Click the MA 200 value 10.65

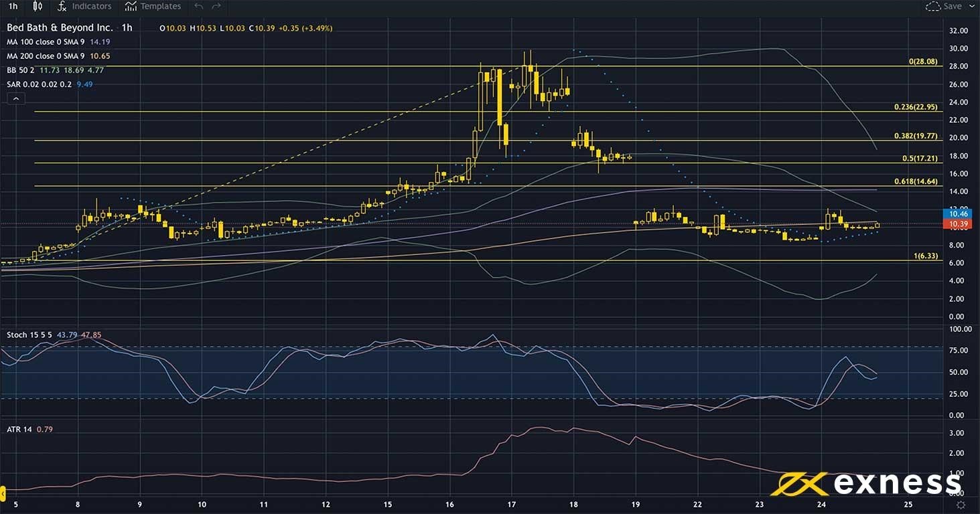coord(99,56)
